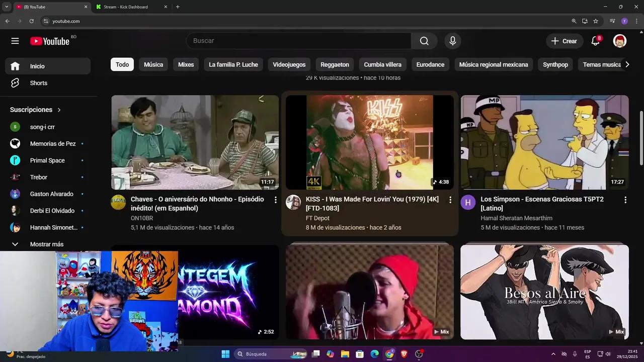Start voice search with microphone icon
This screenshot has height=362, width=644.
click(453, 41)
